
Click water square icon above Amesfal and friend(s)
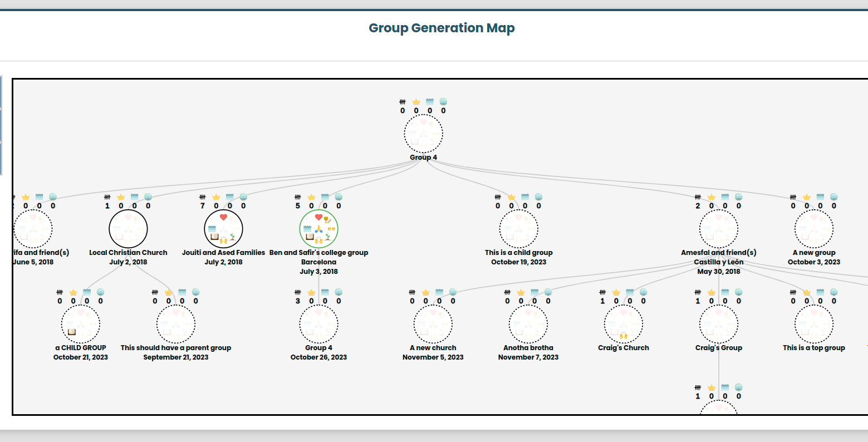(x=725, y=197)
